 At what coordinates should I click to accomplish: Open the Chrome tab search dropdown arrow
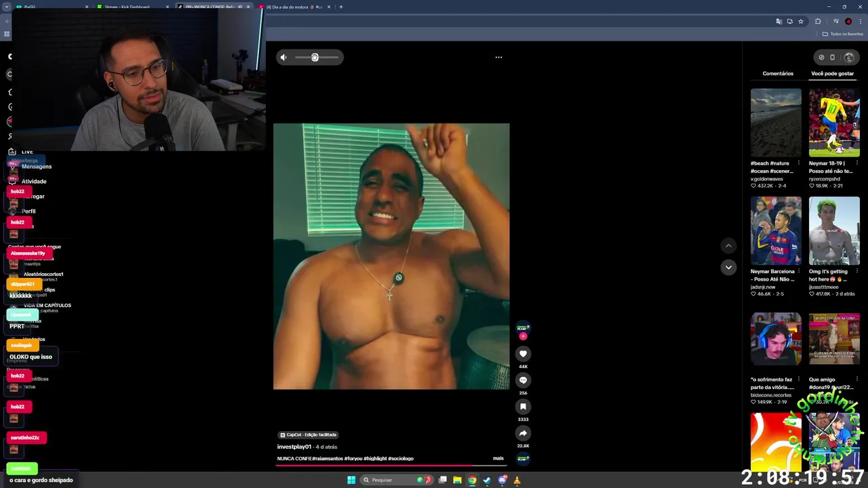point(7,7)
